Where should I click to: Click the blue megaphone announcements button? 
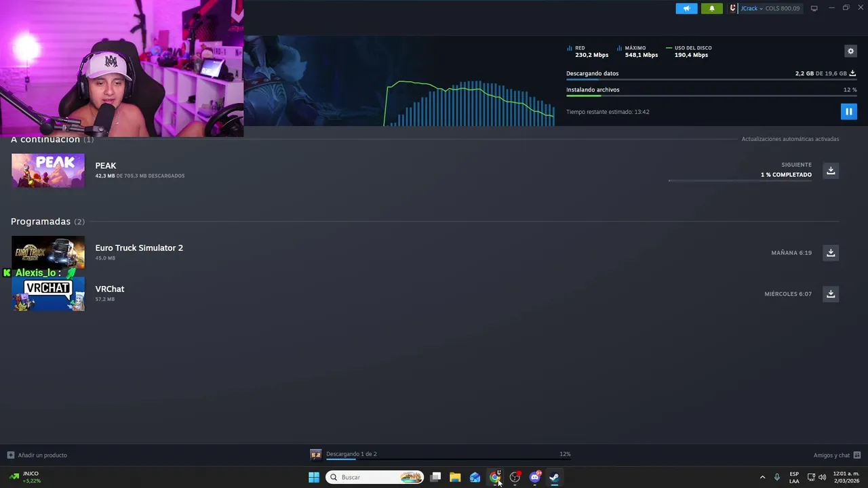(x=686, y=8)
